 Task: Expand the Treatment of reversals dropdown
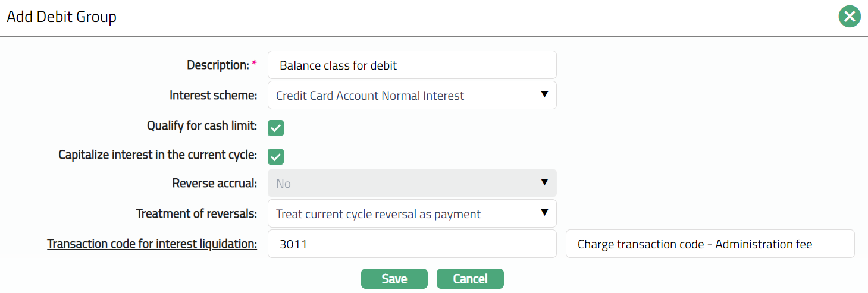click(412, 213)
